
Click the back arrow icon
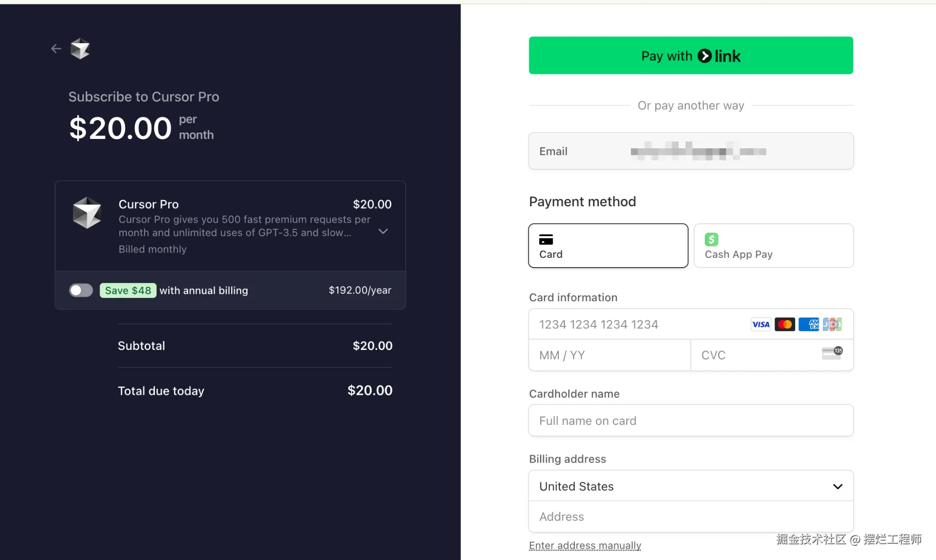[x=56, y=49]
